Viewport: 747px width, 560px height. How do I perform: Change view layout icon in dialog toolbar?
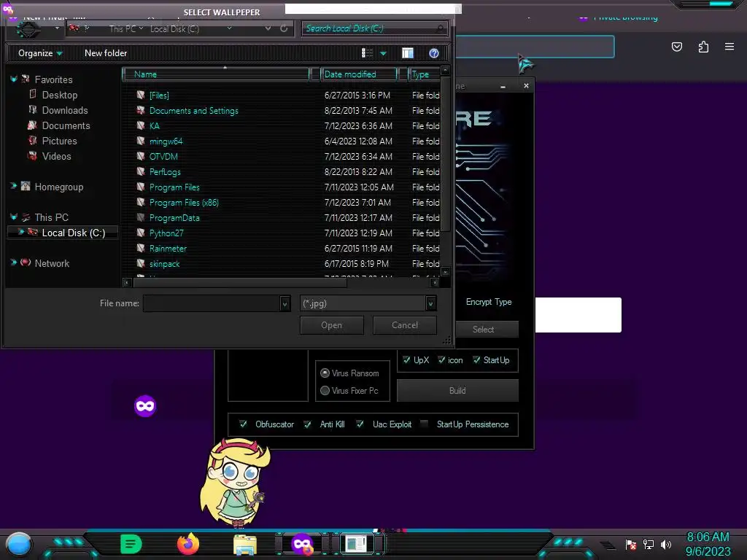coord(367,53)
